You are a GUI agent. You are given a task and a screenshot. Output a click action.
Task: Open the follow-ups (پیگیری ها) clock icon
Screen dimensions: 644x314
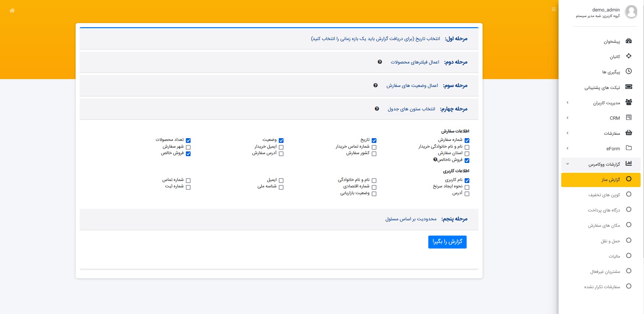pos(628,71)
